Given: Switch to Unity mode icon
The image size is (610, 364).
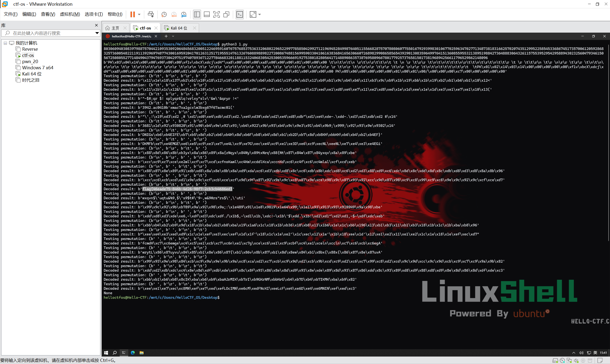Looking at the screenshot, I should (x=226, y=14).
